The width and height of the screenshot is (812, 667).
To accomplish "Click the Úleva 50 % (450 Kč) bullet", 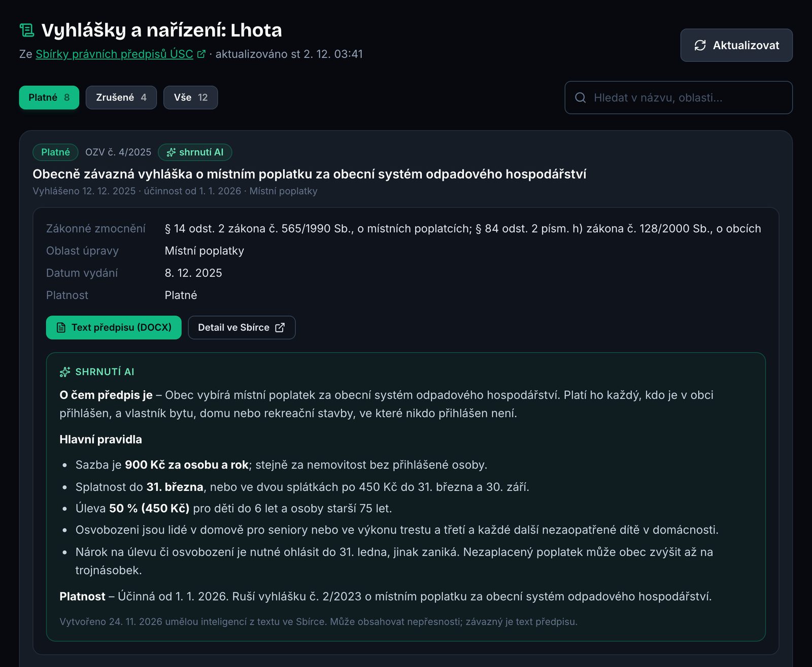I will pos(233,509).
